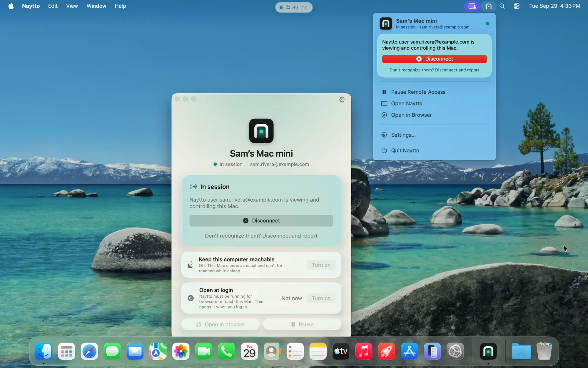Click sam.rivera@example.com under Sam's Mac mini title
588x368 pixels.
279,164
